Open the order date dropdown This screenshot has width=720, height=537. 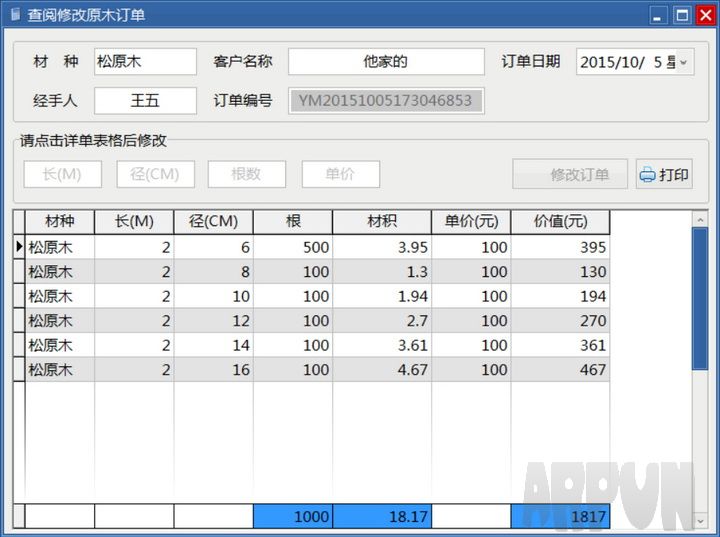pos(684,62)
